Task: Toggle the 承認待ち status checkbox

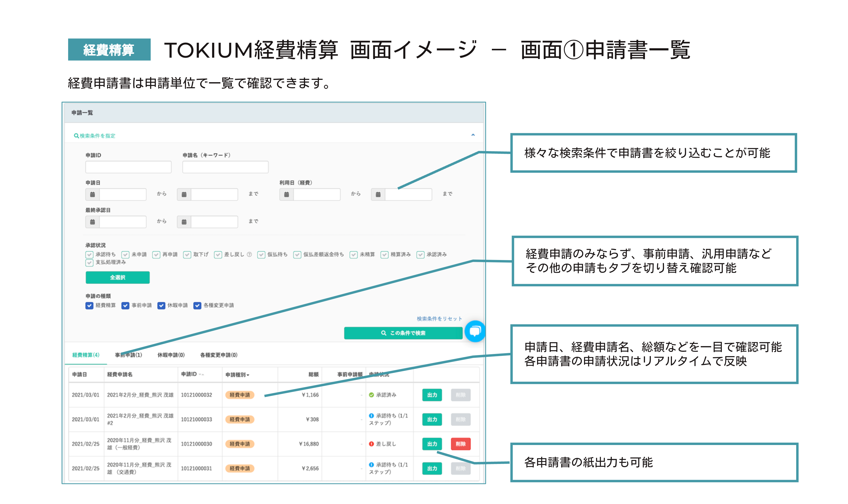Action: coord(90,255)
